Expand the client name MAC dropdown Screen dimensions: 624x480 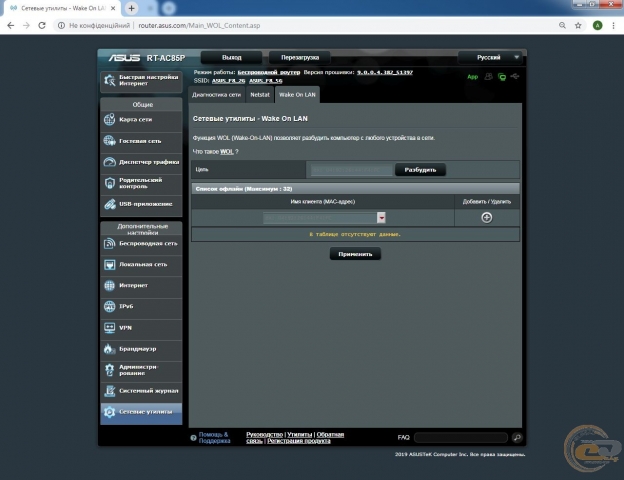point(381,217)
